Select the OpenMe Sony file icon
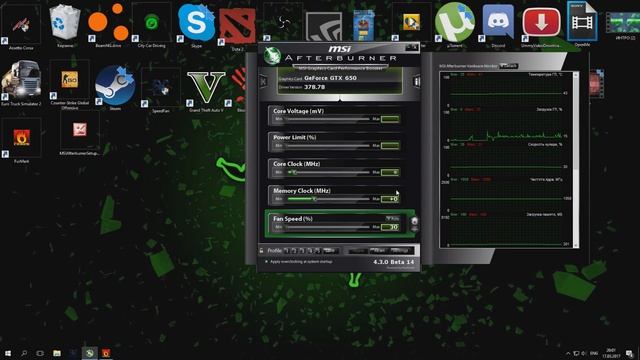640x360 pixels. click(582, 24)
